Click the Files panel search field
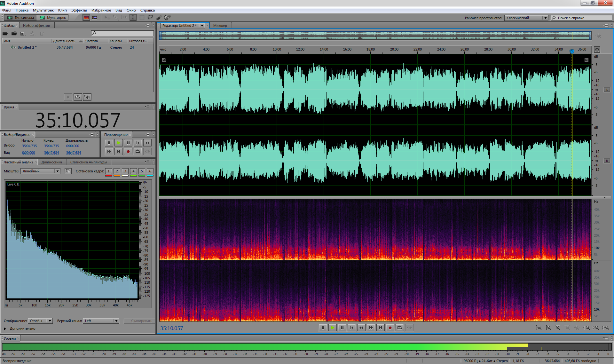Viewport: 614px width, 364px height. (x=122, y=33)
